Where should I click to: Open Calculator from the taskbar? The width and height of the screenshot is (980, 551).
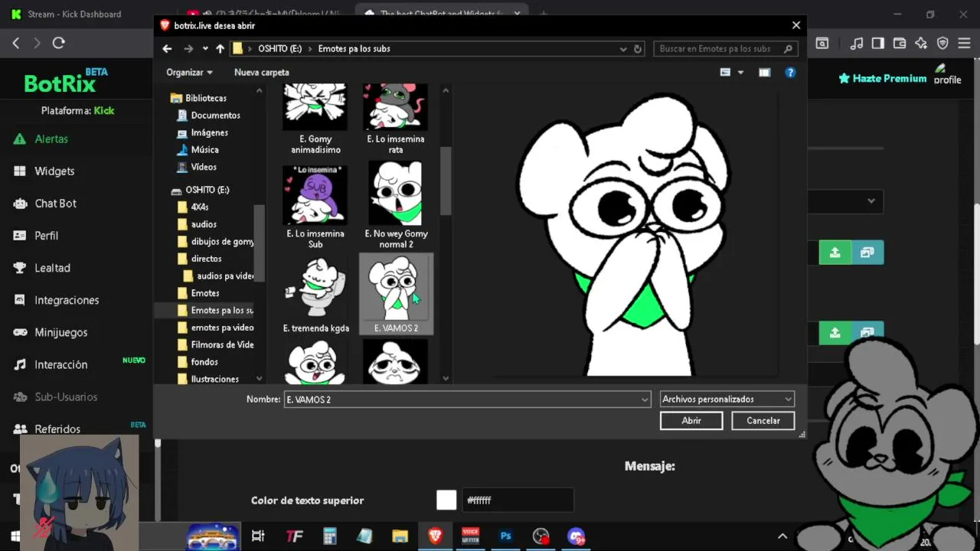click(x=330, y=536)
